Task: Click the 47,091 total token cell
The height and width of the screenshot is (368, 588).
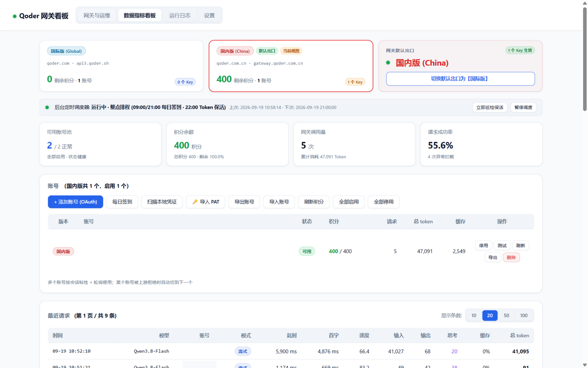Action: [425, 251]
